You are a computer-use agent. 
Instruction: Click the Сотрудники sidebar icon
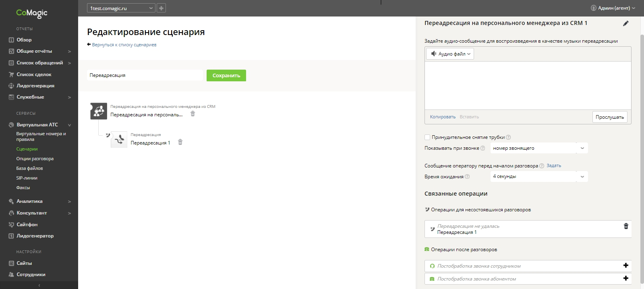[11, 275]
